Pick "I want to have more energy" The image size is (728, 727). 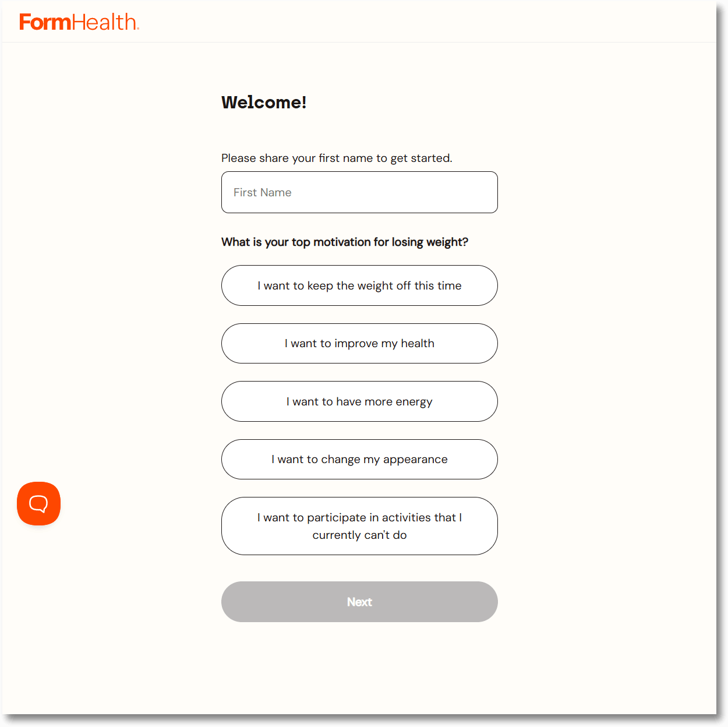coord(359,401)
